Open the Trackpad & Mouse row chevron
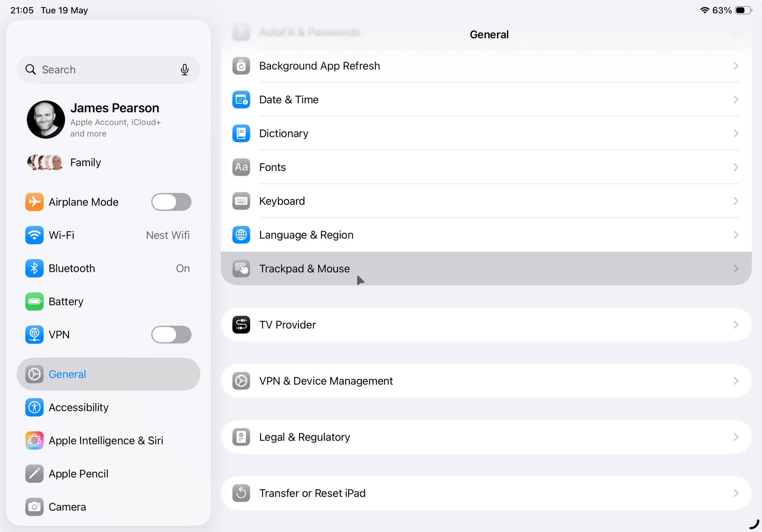 tap(736, 268)
